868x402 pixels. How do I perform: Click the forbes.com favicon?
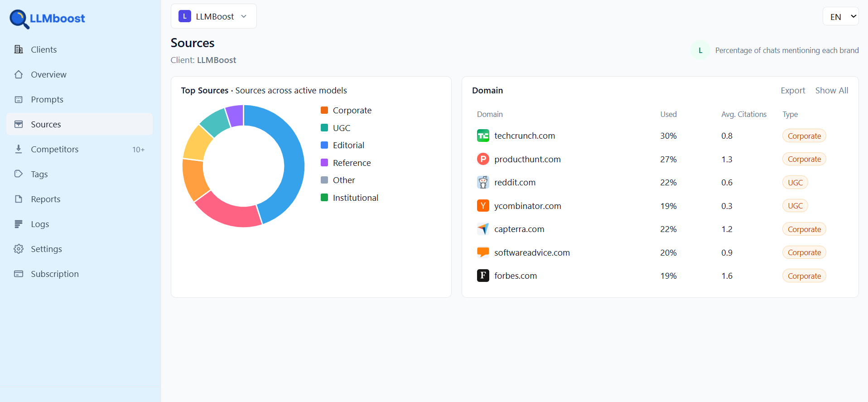click(483, 276)
